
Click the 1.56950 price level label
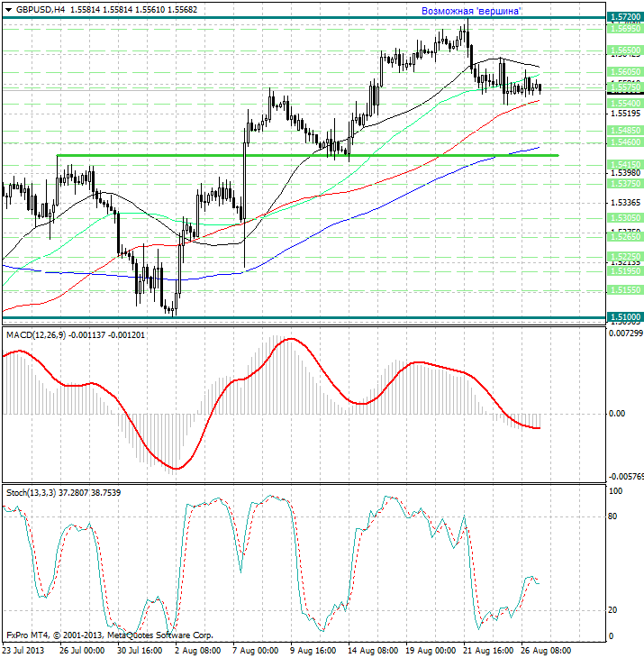(x=625, y=28)
